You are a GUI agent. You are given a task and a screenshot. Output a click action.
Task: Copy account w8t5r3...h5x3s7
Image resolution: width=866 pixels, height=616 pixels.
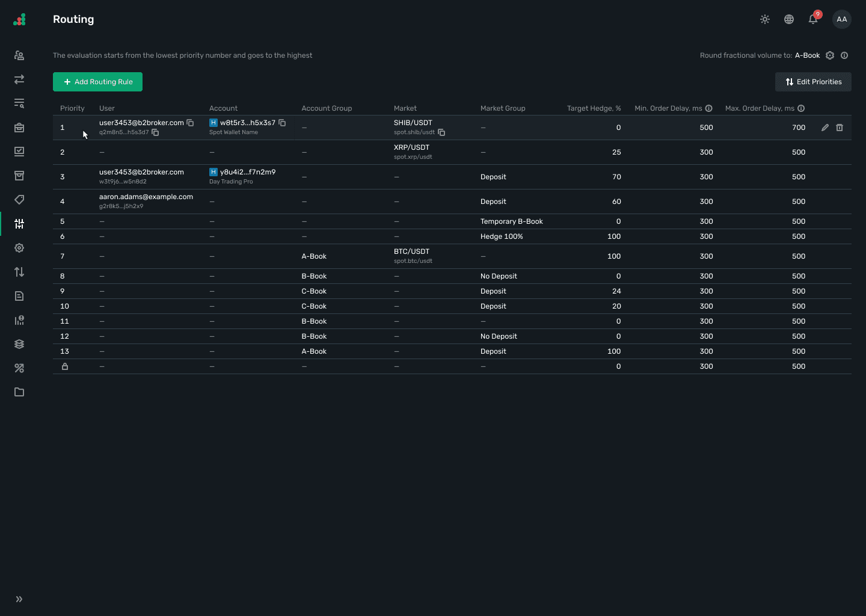[x=282, y=123]
